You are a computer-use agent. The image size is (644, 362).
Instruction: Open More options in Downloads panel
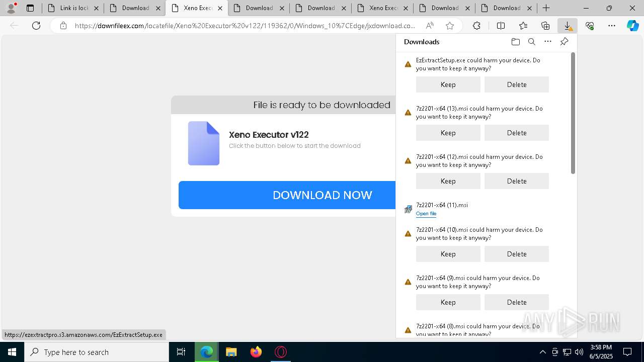coord(548,42)
